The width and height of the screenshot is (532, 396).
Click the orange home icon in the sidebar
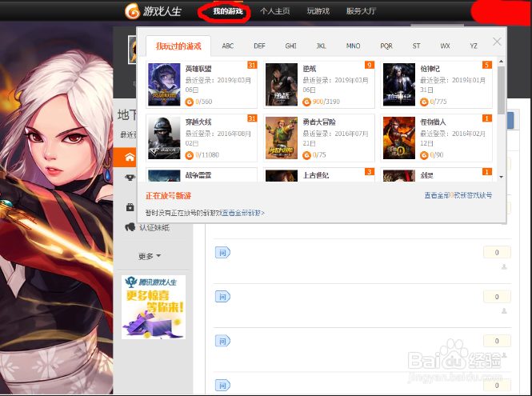[x=130, y=157]
